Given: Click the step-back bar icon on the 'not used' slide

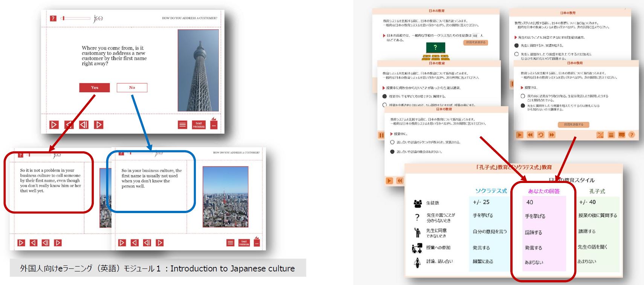Looking at the screenshot, I should click(x=147, y=243).
